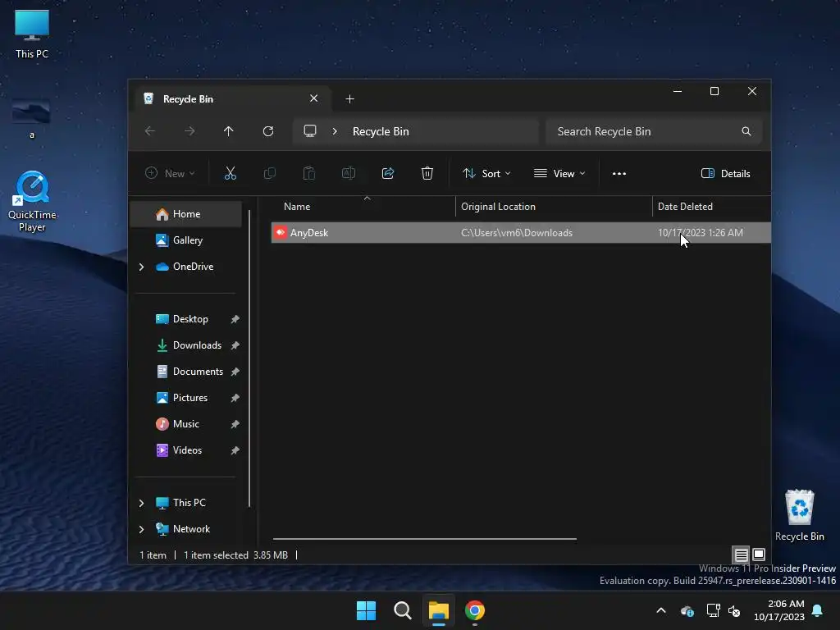Select the This PC desktop icon
The height and width of the screenshot is (630, 840).
(32, 34)
